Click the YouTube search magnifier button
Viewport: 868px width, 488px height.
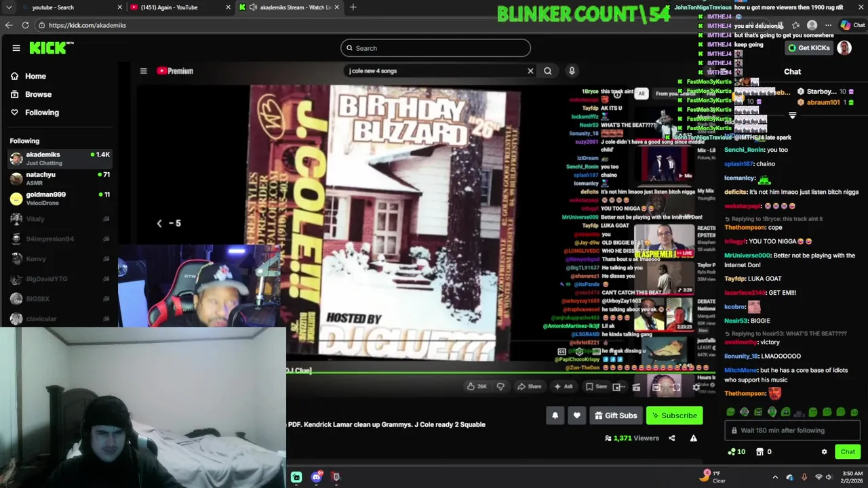pos(548,70)
